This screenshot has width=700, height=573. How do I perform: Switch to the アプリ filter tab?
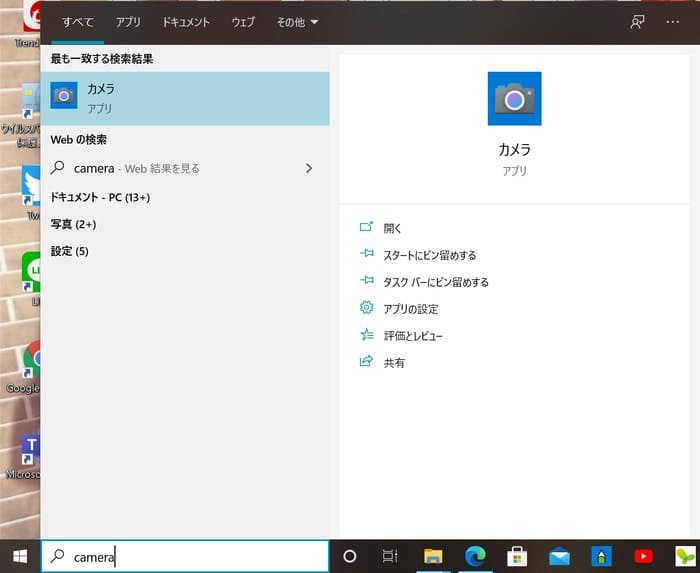click(128, 22)
